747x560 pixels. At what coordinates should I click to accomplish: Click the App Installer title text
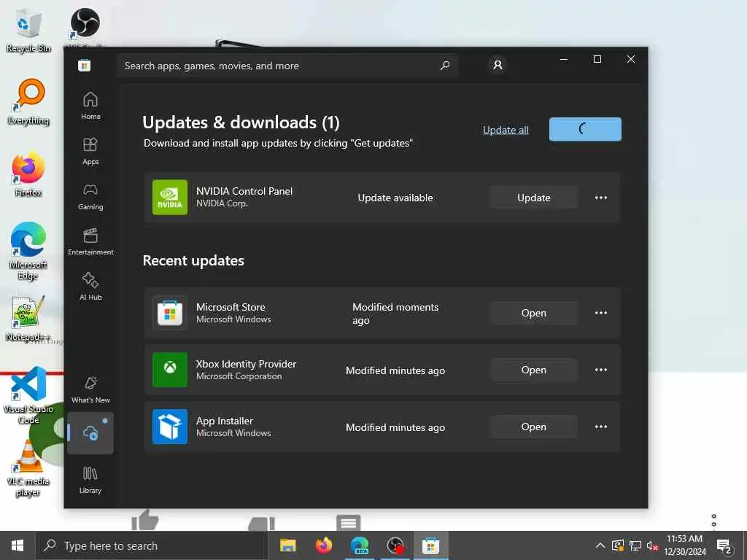pyautogui.click(x=225, y=421)
